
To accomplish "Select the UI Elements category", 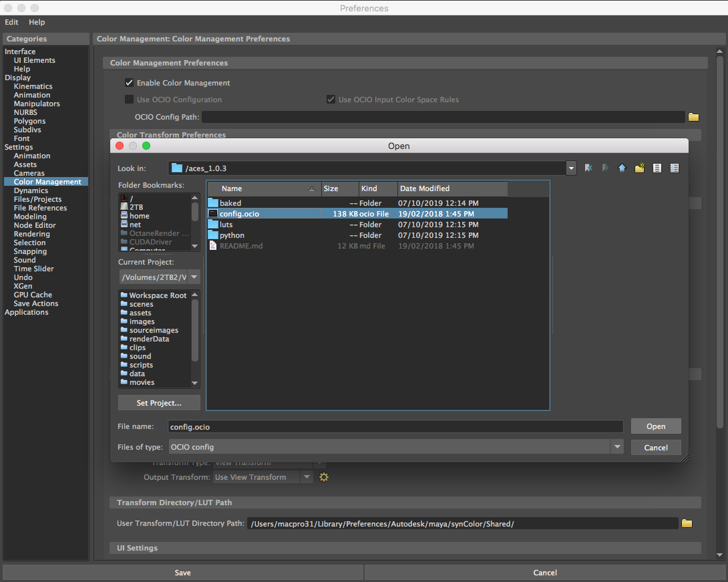I will tap(34, 60).
